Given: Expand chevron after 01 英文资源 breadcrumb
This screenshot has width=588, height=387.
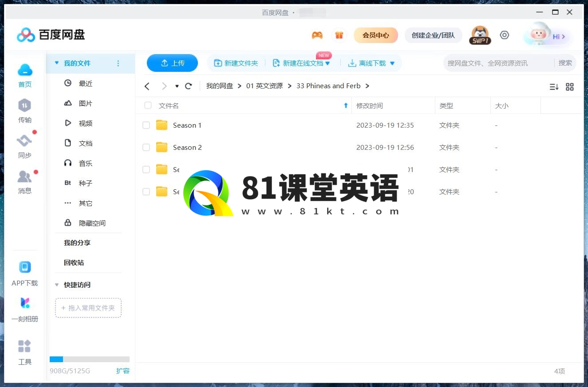Looking at the screenshot, I should coord(289,86).
